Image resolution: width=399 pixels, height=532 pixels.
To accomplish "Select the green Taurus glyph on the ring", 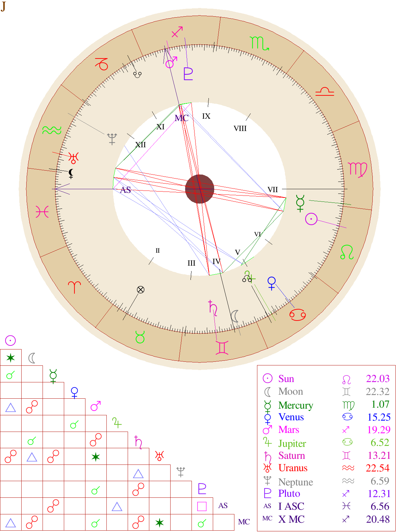I will (x=140, y=337).
